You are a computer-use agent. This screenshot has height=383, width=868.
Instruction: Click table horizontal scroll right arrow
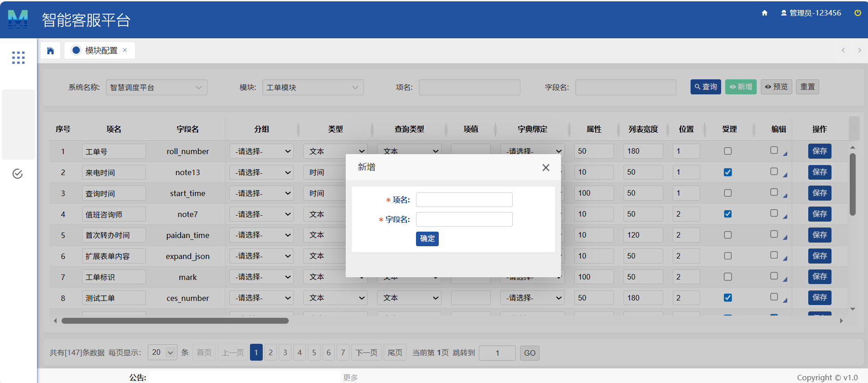pos(841,321)
